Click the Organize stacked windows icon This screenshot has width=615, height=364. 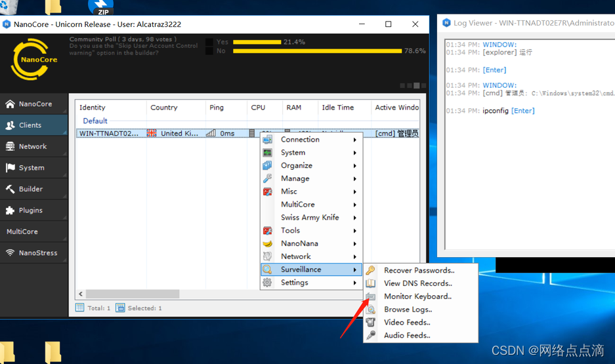268,165
